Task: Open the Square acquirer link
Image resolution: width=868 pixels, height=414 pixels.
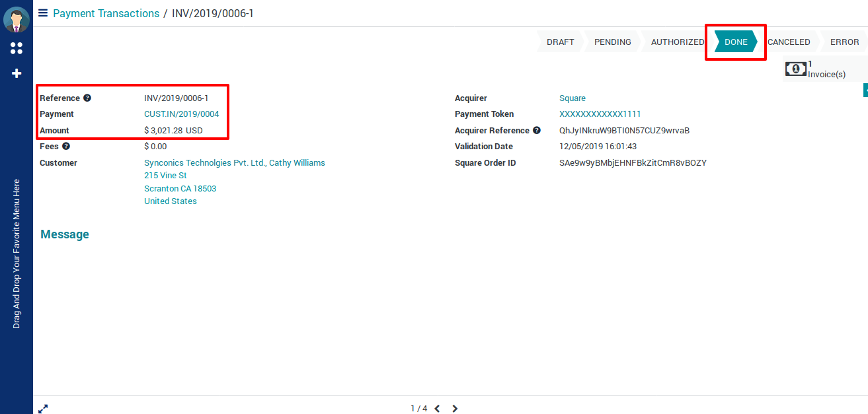Action: pos(572,98)
